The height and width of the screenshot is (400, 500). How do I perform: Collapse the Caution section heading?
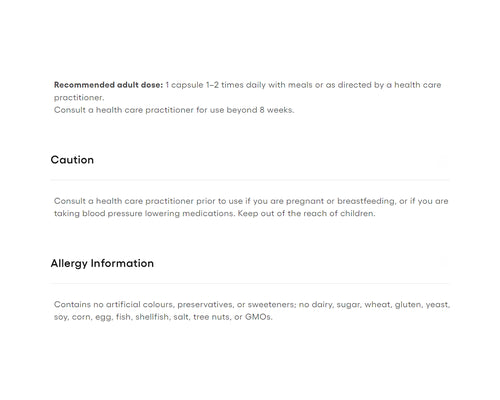(72, 160)
